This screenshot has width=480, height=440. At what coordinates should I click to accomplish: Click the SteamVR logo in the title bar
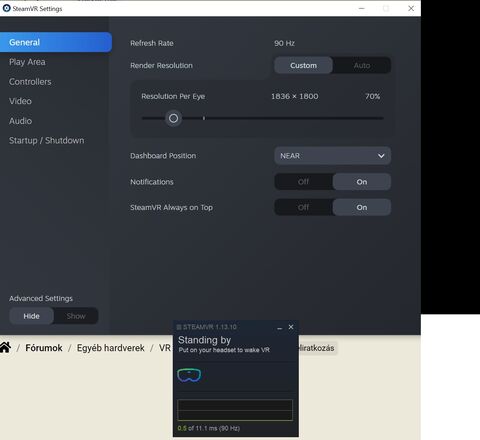coord(6,8)
